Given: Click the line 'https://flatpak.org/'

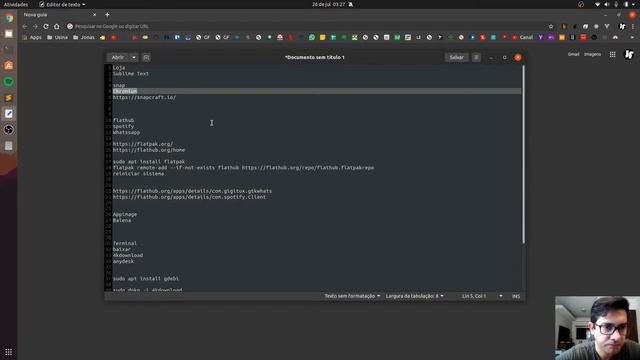Looking at the screenshot, I should tap(142, 144).
